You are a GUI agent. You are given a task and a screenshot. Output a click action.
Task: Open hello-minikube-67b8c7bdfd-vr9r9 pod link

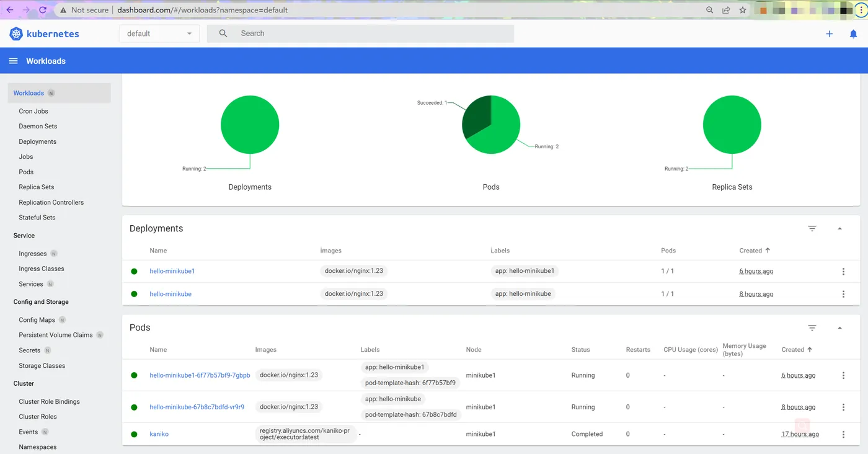[197, 407]
